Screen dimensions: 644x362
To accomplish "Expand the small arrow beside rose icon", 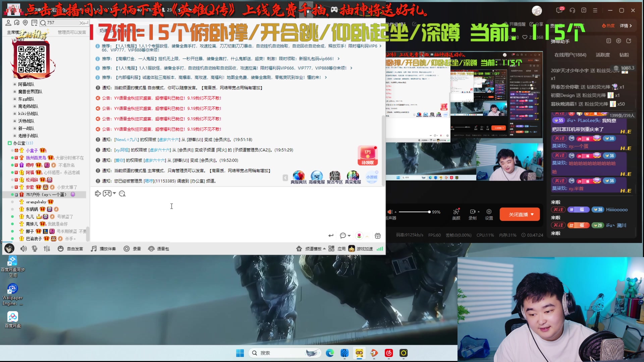I will pos(367,236).
